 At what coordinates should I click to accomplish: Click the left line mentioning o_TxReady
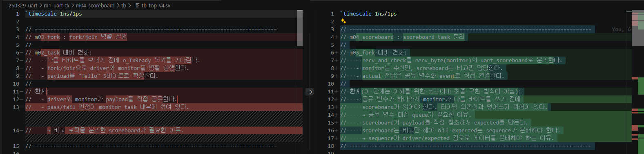coord(113,60)
